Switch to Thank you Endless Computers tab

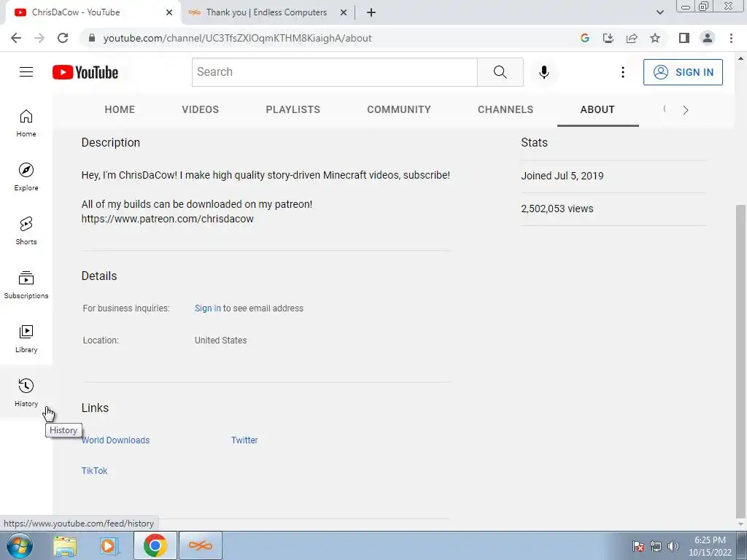[266, 12]
